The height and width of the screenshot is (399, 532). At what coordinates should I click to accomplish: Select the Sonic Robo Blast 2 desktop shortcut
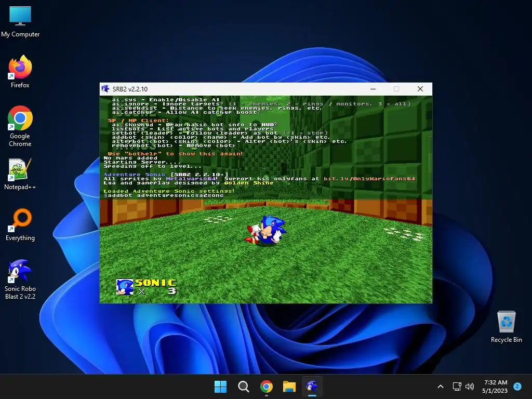(20, 280)
